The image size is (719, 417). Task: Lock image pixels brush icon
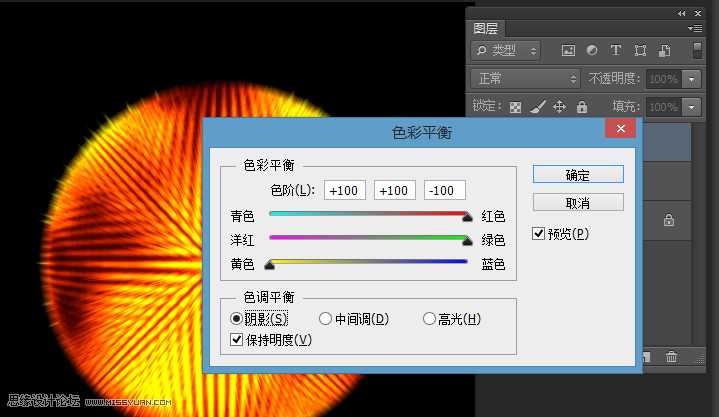point(538,107)
